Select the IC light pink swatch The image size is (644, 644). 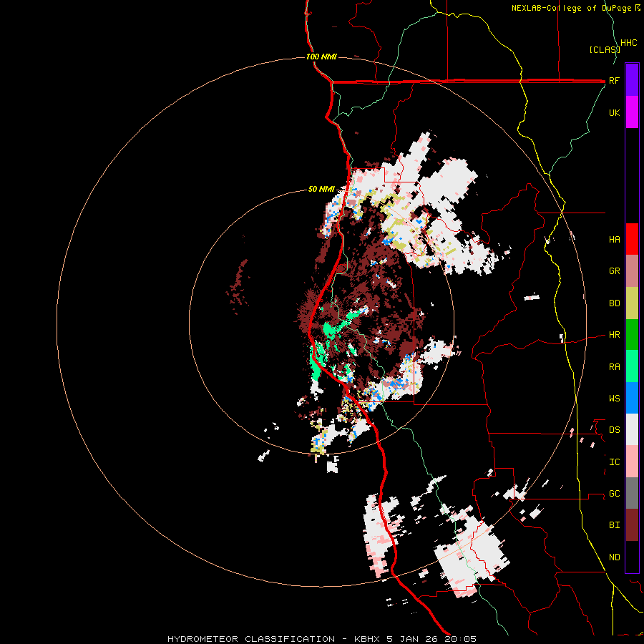[x=632, y=462]
